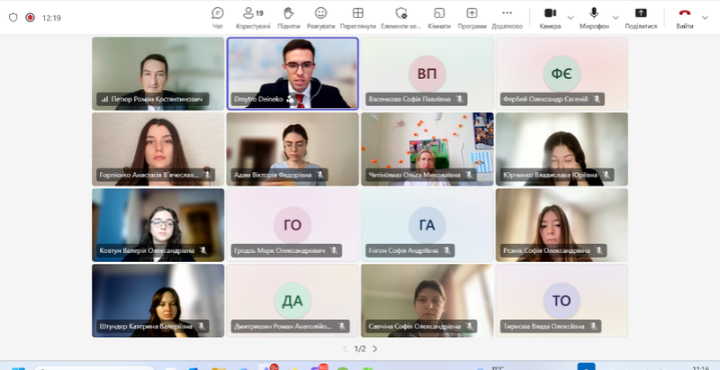Open the Додатково more options menu
720x370 pixels.
pyautogui.click(x=507, y=18)
